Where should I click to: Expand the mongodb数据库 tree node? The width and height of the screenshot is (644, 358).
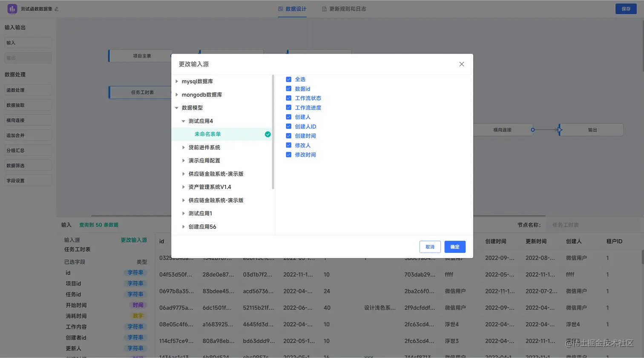177,95
